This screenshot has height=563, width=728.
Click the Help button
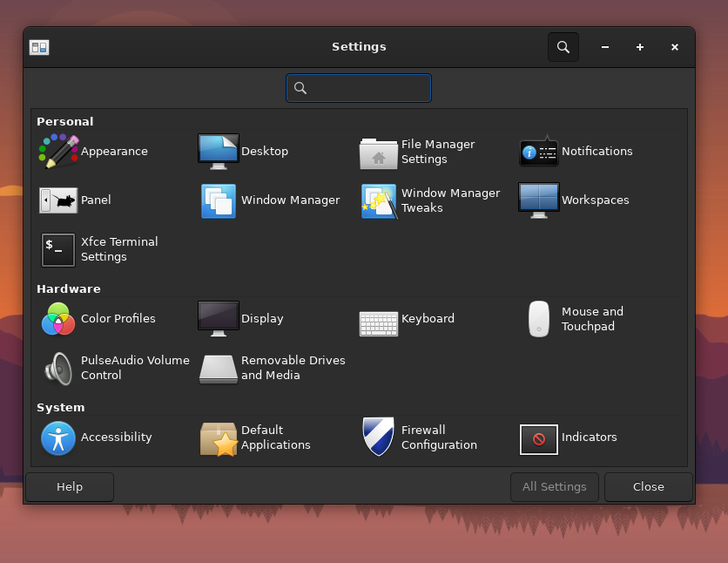tap(70, 487)
